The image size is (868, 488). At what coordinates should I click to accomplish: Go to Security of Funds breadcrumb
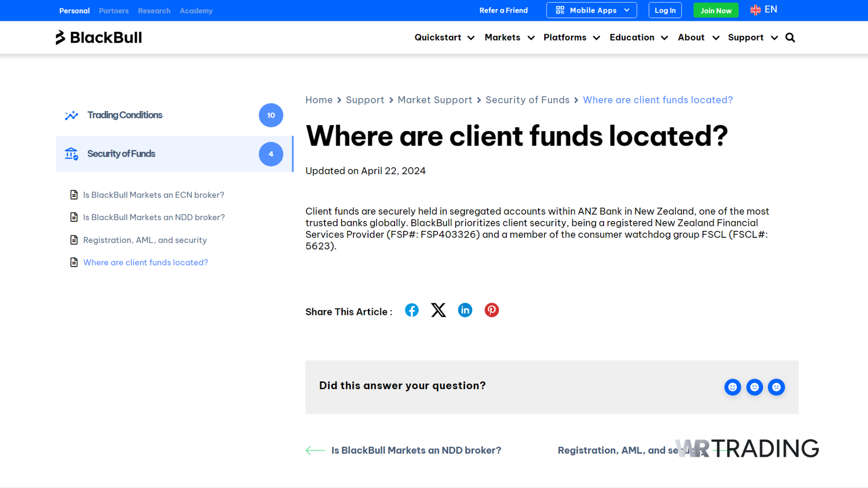pos(527,100)
